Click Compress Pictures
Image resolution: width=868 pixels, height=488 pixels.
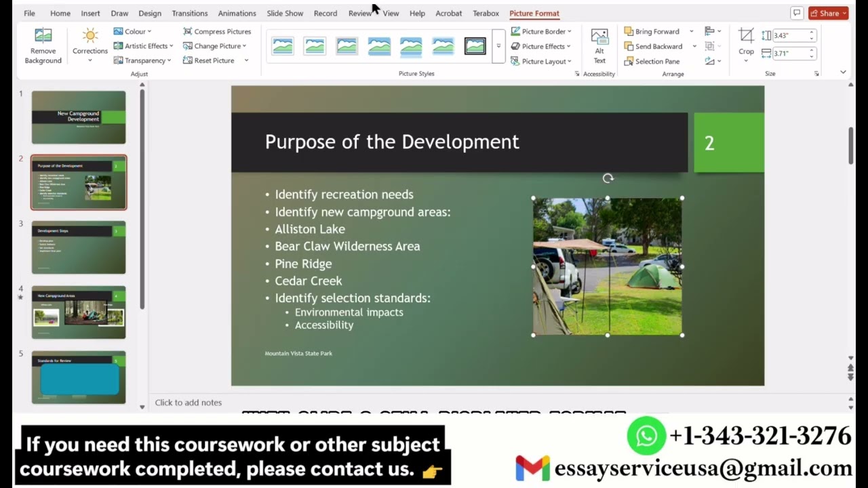217,31
